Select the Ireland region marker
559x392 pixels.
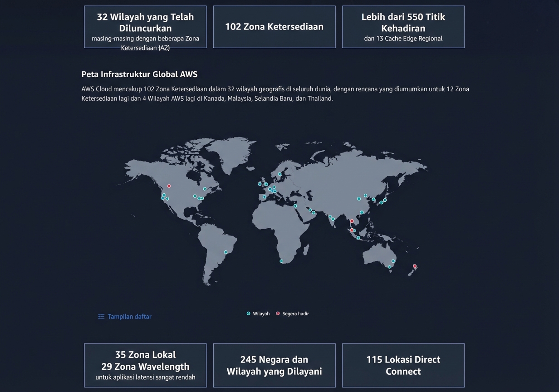click(x=260, y=184)
